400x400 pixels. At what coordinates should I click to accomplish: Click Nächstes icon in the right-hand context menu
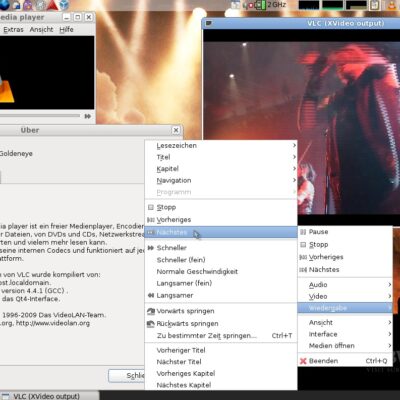303,270
